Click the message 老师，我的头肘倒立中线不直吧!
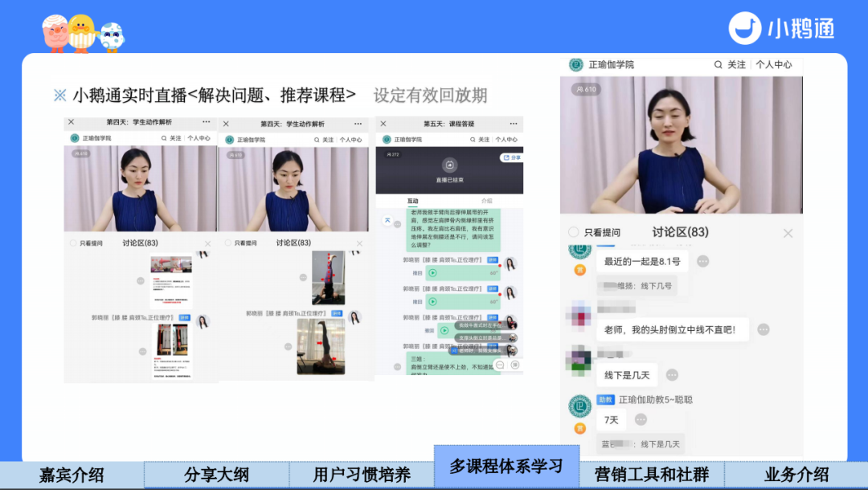 point(673,329)
